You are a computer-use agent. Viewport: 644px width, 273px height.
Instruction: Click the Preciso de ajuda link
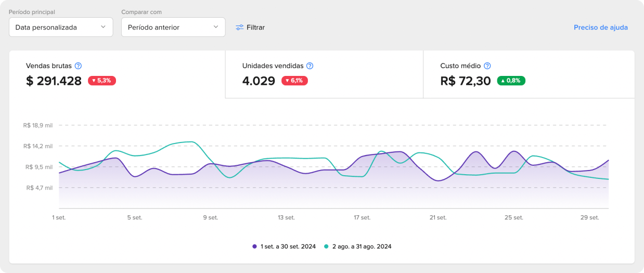(600, 28)
